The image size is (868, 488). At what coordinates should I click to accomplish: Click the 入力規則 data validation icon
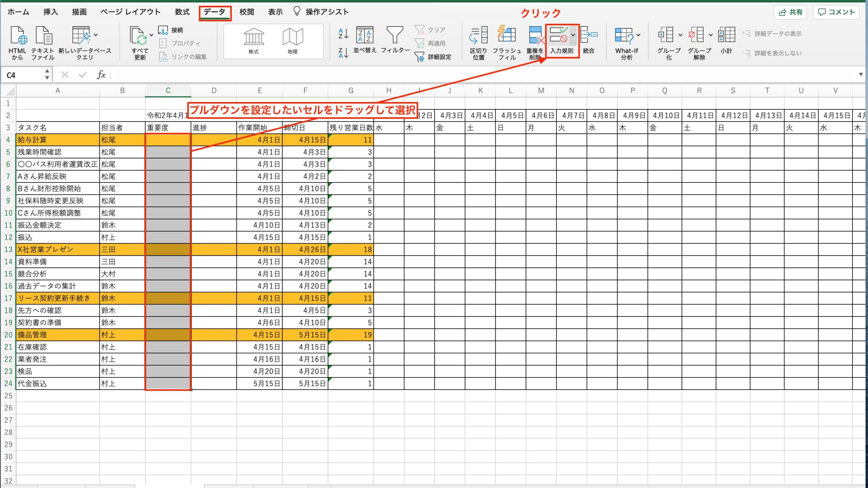[x=559, y=35]
